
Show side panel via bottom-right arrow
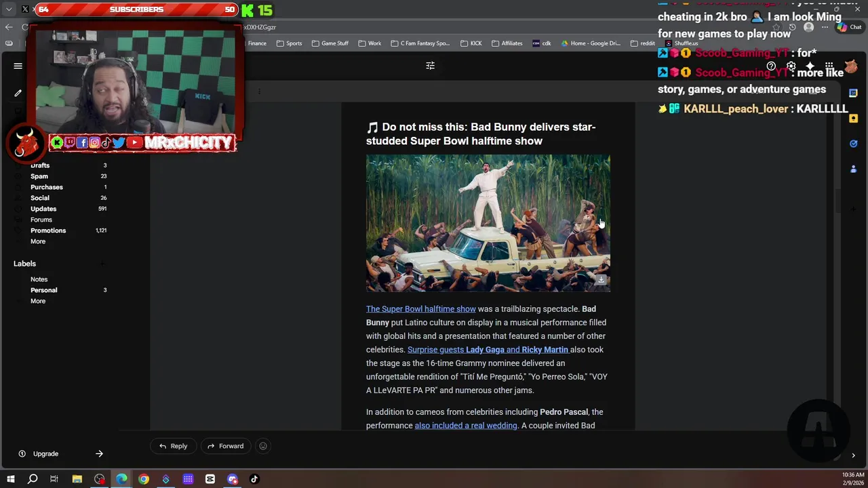coord(854,455)
